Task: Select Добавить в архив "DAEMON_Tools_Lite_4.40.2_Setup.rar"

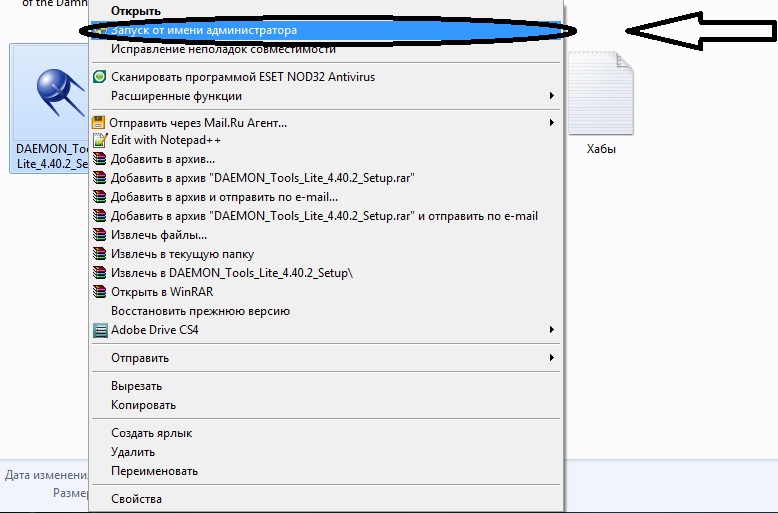Action: [326, 178]
